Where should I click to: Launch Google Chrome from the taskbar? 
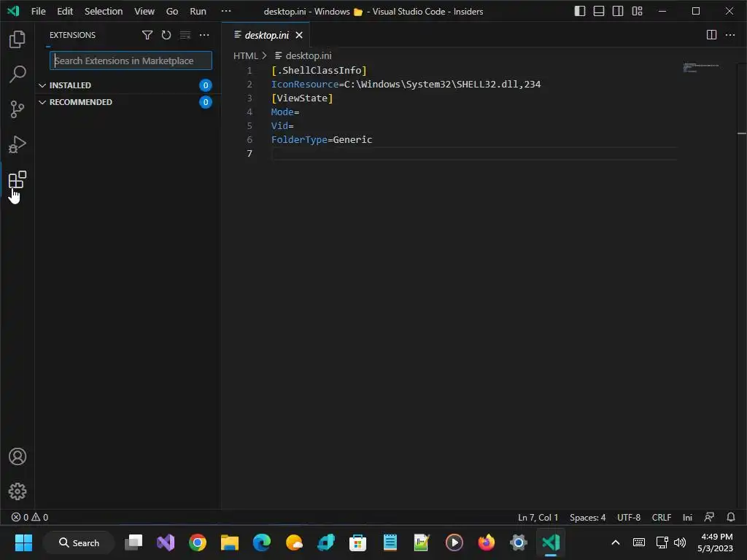197,542
